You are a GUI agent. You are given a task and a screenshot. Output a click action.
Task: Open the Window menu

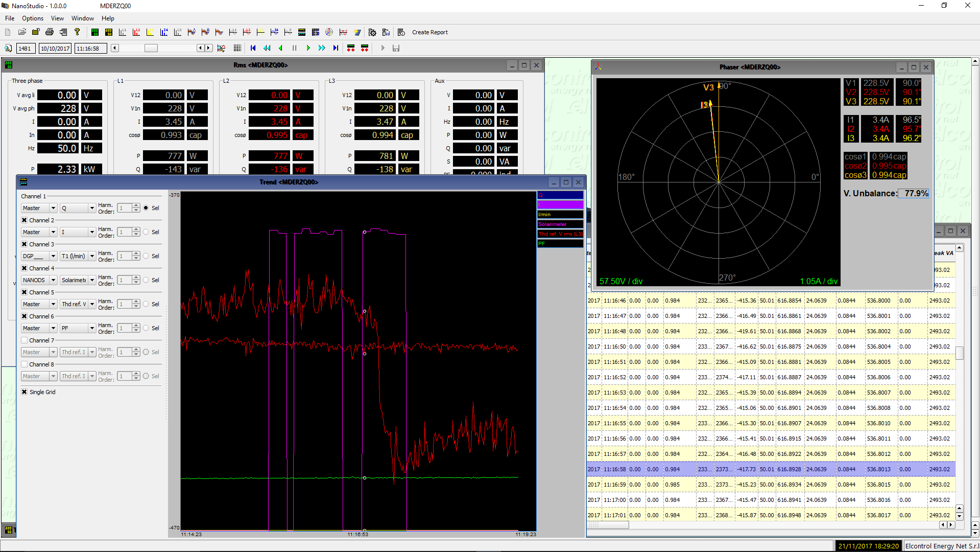(82, 18)
